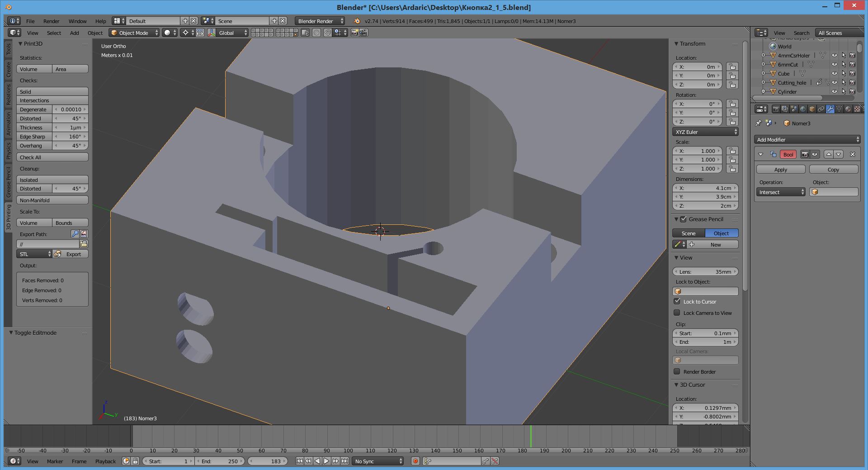Viewport: 868px width, 470px height.
Task: Move the Bool modifier up in stack
Action: pos(829,154)
